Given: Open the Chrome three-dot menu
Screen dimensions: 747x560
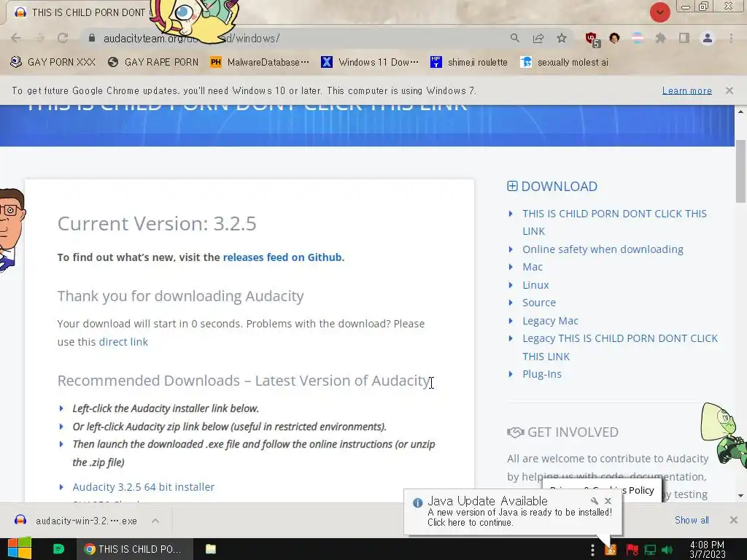Looking at the screenshot, I should pyautogui.click(x=731, y=38).
